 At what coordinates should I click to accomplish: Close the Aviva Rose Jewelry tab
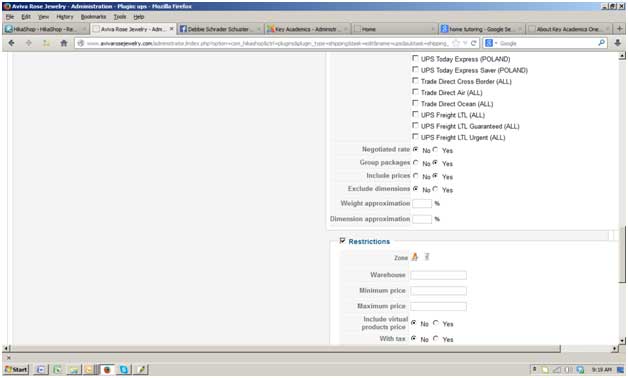tap(171, 29)
